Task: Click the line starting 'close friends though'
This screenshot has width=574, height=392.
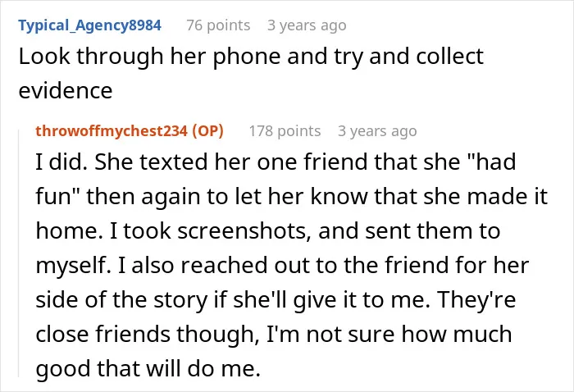Action: (x=274, y=335)
